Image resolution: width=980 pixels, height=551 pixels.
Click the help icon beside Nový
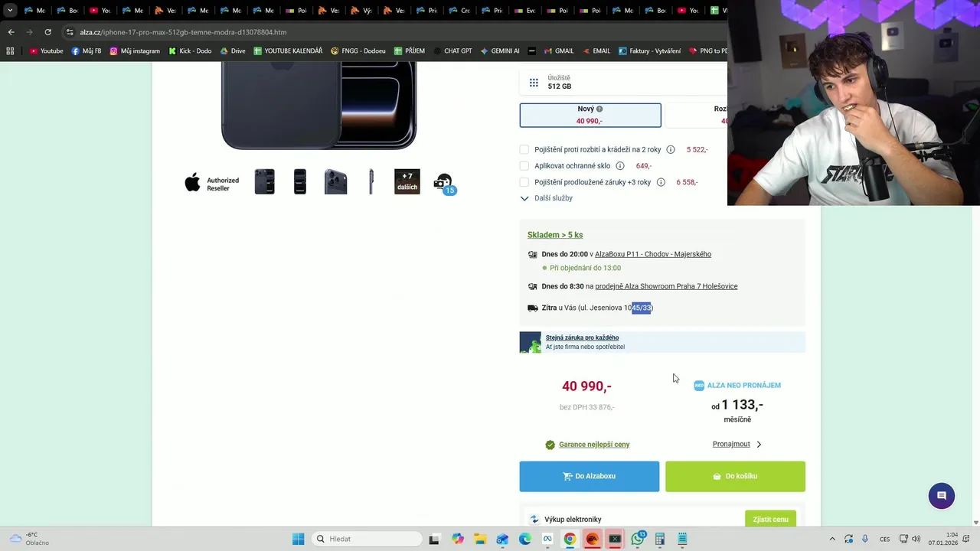point(599,109)
